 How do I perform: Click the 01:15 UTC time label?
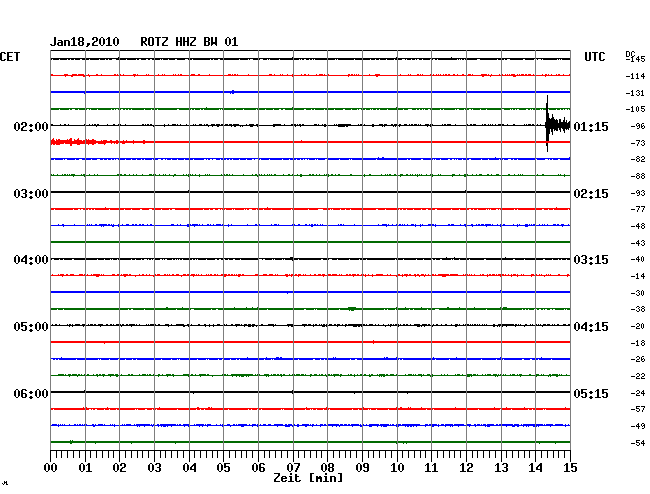coord(591,126)
